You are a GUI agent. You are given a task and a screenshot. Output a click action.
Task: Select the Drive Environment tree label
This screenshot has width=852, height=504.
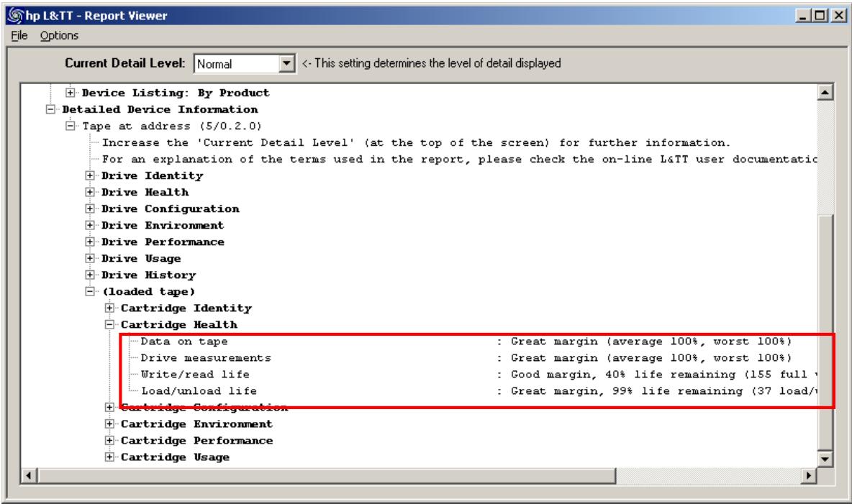tap(163, 225)
